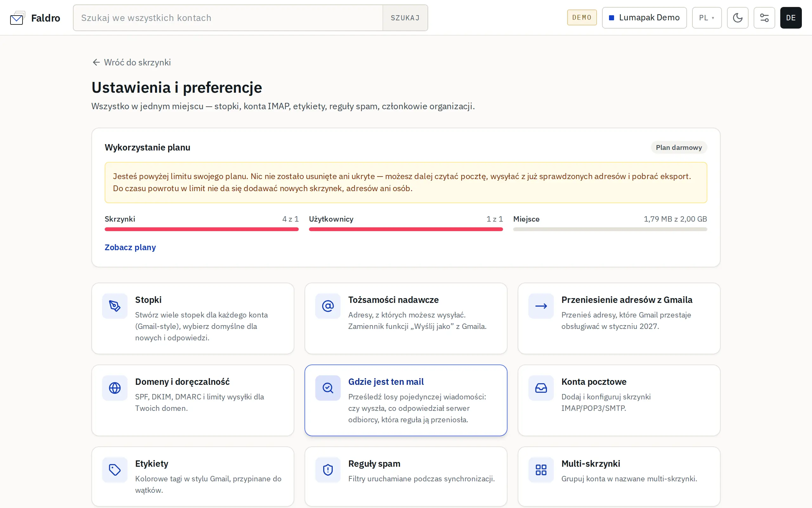Click the shield icon for Reguły spam
Image resolution: width=812 pixels, height=508 pixels.
coord(328,470)
